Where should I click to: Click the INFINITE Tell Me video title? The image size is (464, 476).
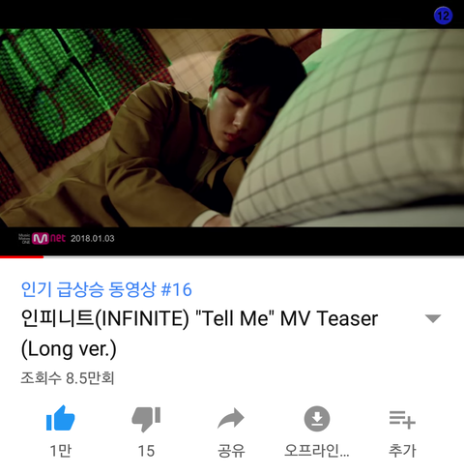point(199,334)
